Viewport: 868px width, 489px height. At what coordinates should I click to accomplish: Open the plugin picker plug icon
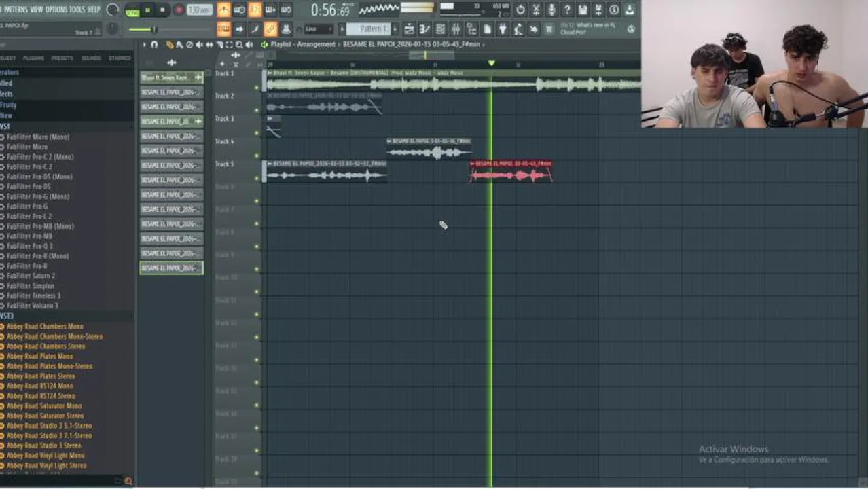point(503,29)
